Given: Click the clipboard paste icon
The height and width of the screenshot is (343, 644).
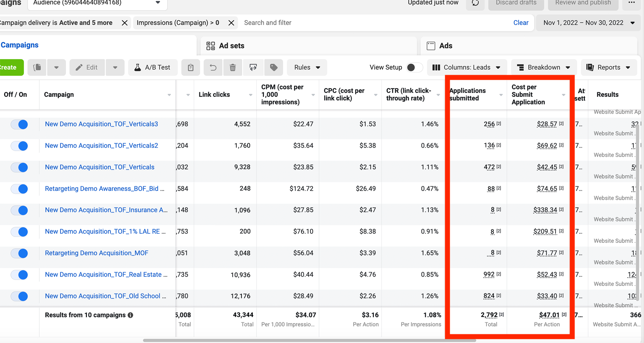Looking at the screenshot, I should point(191,67).
